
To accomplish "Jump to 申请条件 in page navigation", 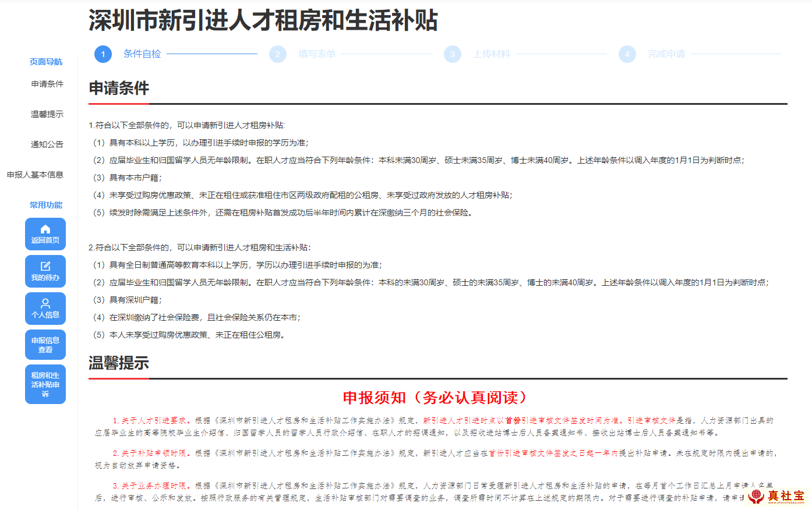I will [x=47, y=84].
